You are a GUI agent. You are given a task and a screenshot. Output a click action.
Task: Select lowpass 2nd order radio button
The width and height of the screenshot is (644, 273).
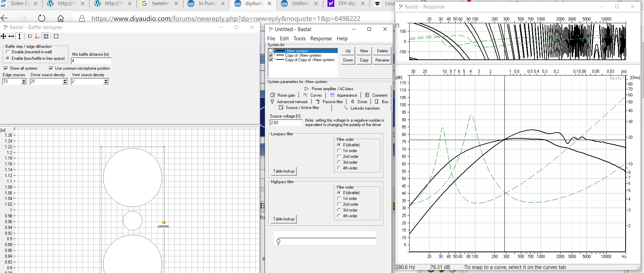[339, 156]
